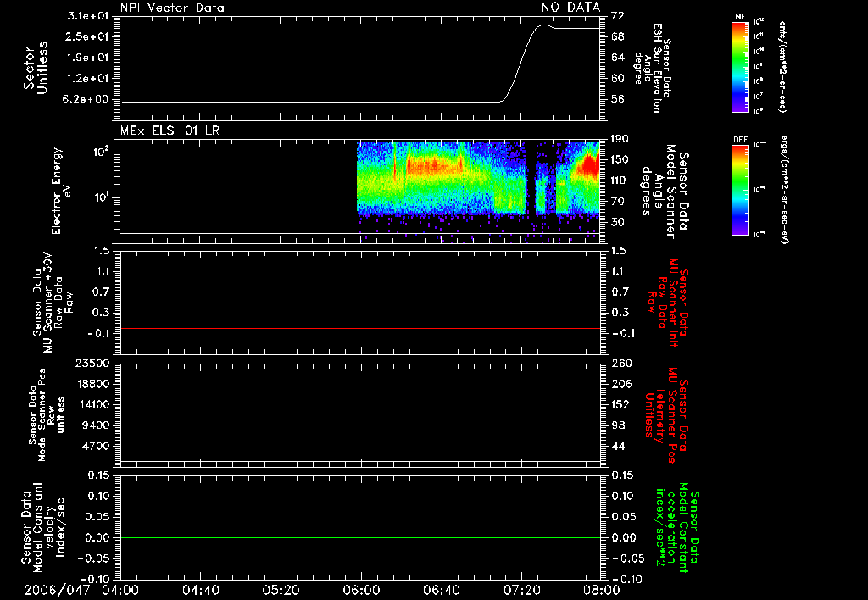Click the '2.5e+01' sector axis value

[88, 36]
